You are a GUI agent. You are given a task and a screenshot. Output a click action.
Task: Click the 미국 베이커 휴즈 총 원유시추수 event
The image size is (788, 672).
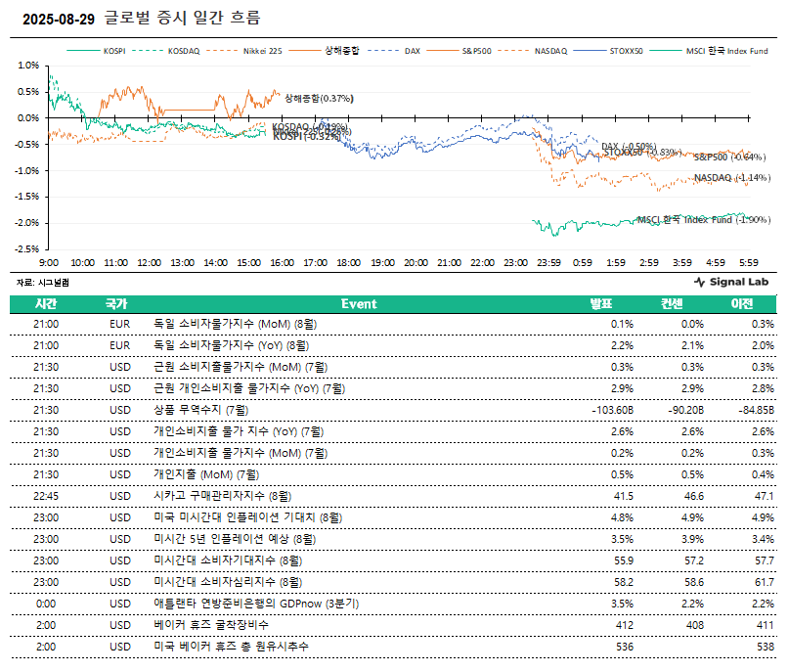point(231,647)
